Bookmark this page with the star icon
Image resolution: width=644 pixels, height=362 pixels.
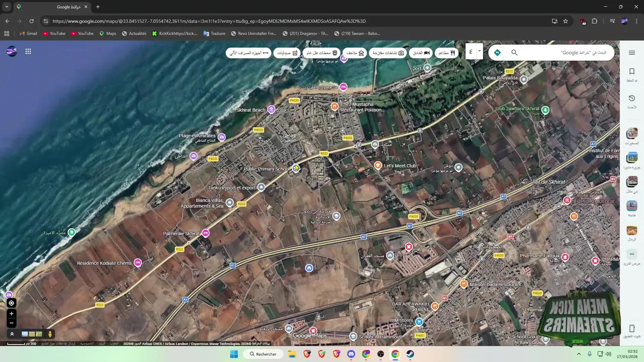[x=566, y=21]
